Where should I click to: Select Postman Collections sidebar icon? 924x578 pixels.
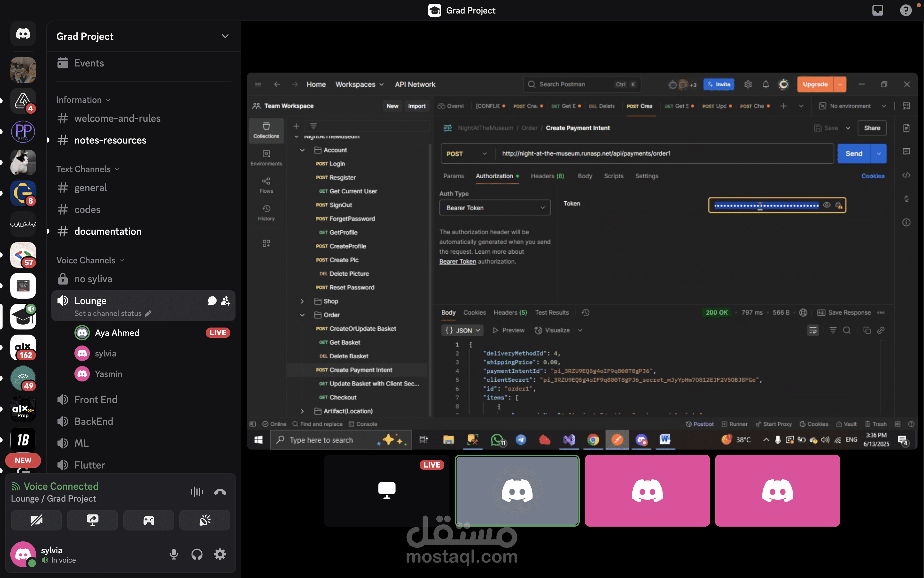(x=266, y=130)
